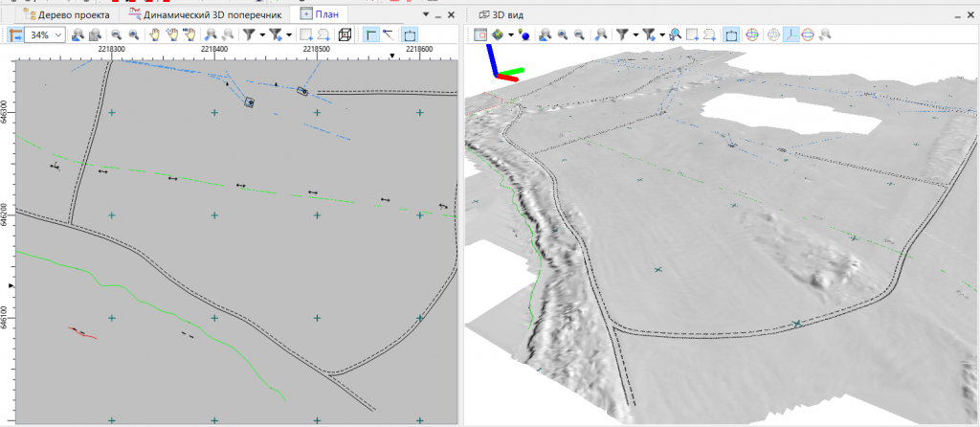This screenshot has height=427, width=980.
Task: Select the План tab
Action: point(319,14)
